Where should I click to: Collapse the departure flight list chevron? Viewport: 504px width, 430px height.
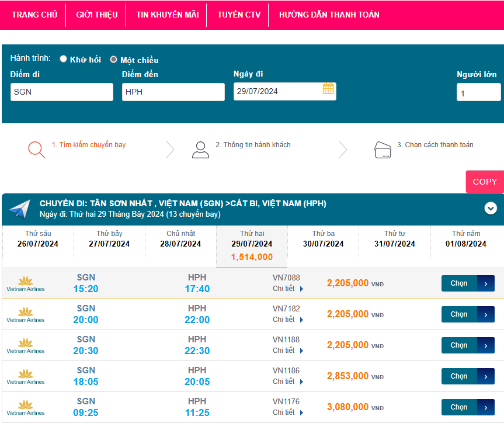pos(491,208)
